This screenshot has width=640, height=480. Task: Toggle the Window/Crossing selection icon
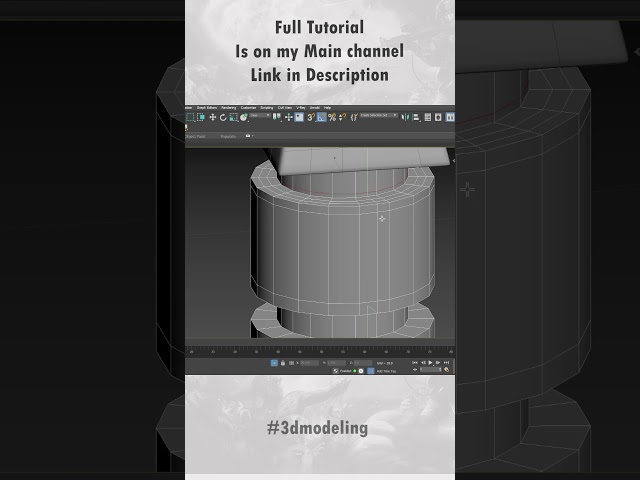(201, 117)
